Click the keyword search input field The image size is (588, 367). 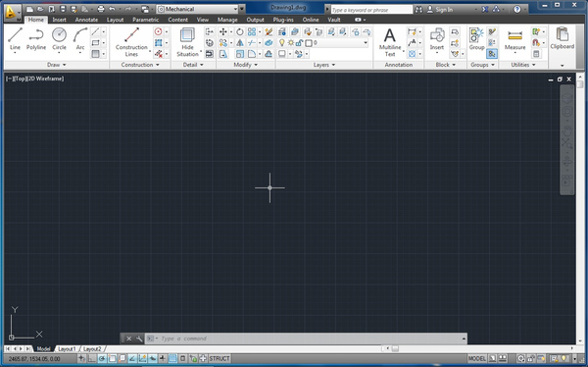(x=371, y=10)
